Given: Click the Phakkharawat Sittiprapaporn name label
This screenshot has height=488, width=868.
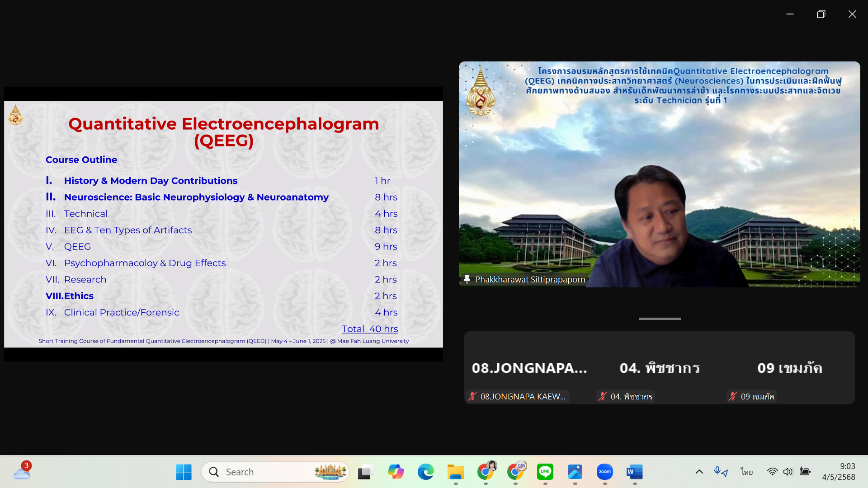Looking at the screenshot, I should [530, 280].
